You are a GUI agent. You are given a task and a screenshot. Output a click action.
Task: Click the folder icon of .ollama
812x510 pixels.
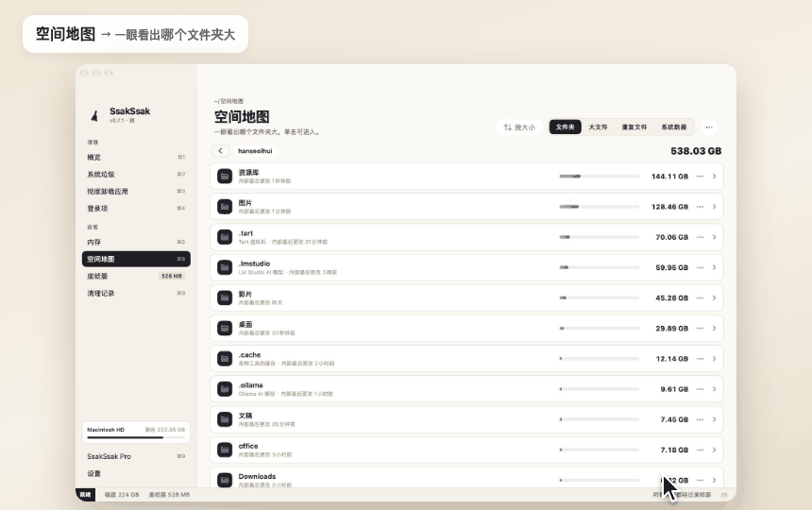pyautogui.click(x=225, y=389)
